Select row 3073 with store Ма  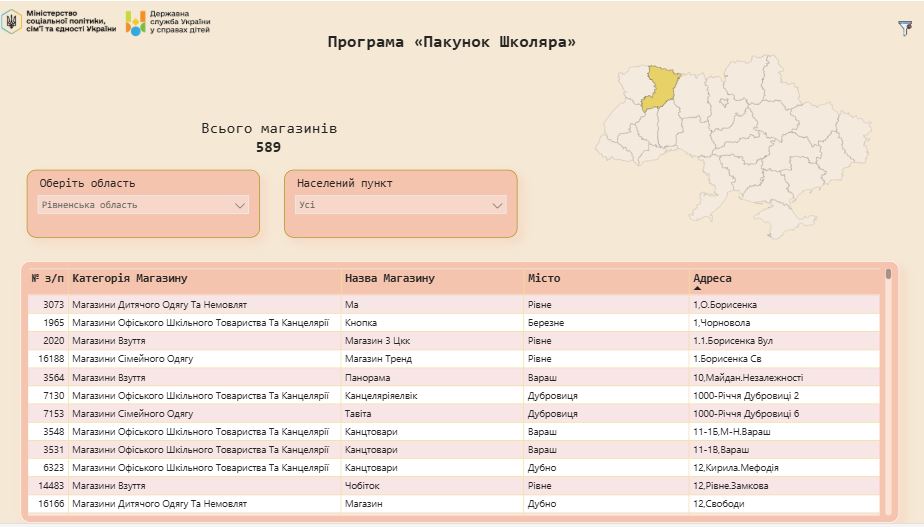pos(350,304)
